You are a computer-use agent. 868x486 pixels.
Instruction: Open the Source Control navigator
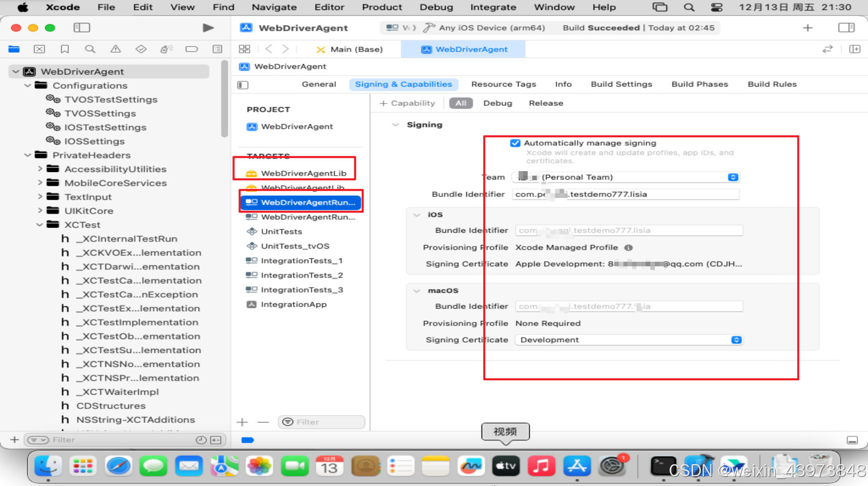40,49
